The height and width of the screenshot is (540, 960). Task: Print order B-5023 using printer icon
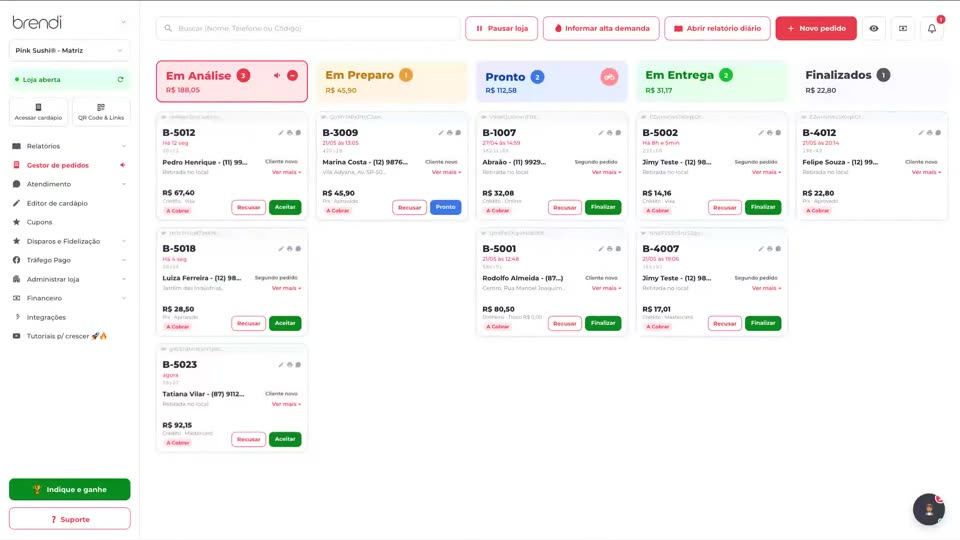tap(290, 365)
